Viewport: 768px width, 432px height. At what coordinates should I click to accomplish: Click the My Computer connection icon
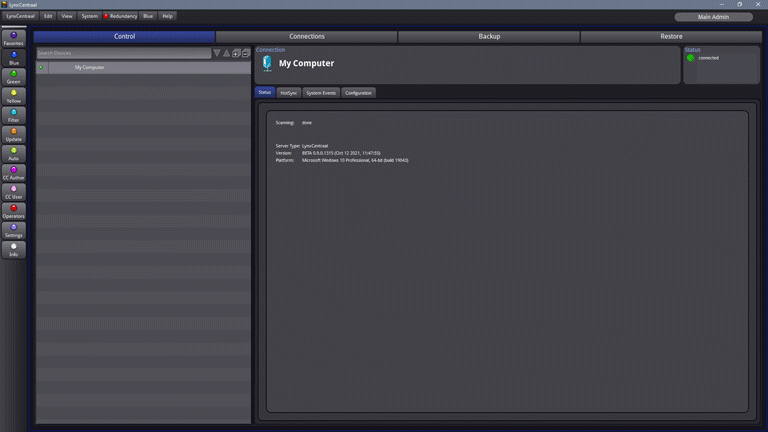click(x=267, y=63)
